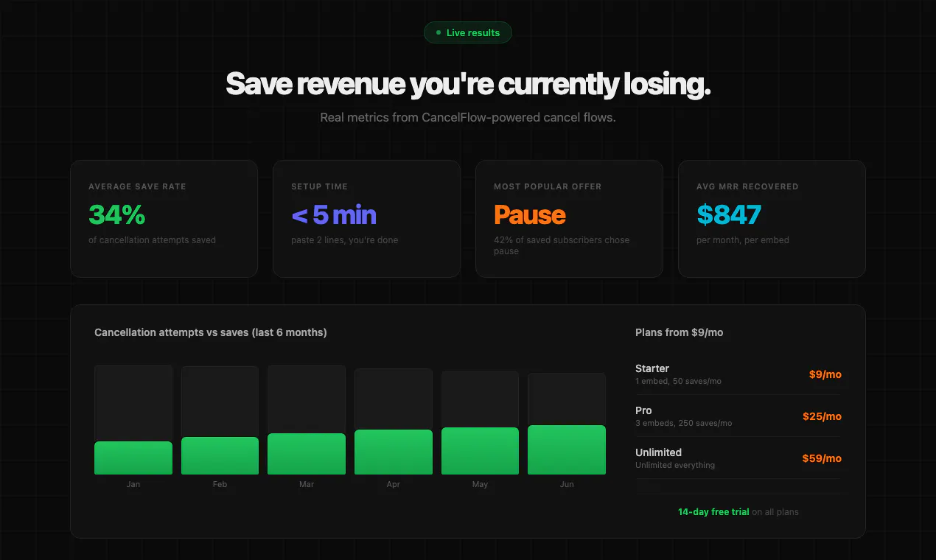Click the green Feb saves bar
The width and height of the screenshot is (936, 560).
pyautogui.click(x=220, y=455)
